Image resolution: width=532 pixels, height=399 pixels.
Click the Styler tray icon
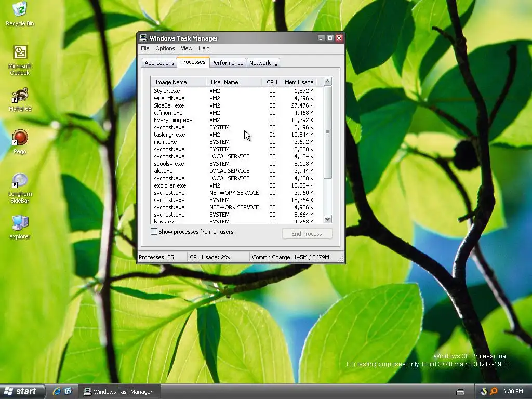[x=484, y=392]
